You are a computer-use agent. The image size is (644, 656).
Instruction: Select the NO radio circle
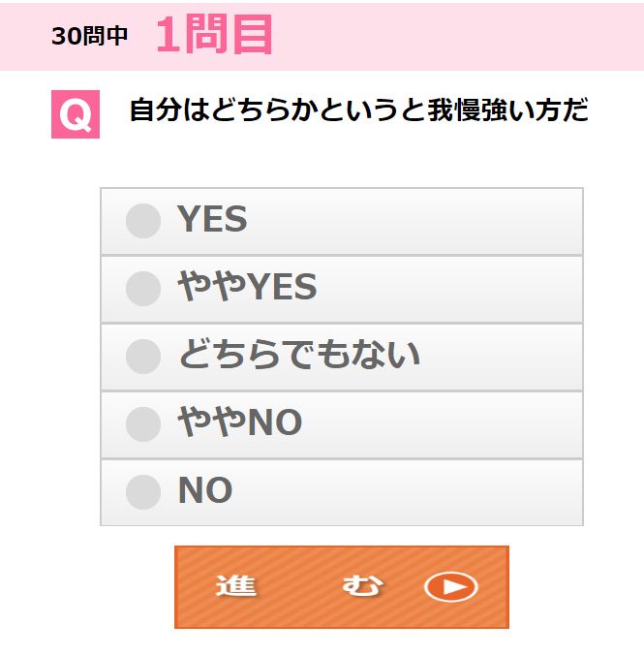tap(143, 492)
